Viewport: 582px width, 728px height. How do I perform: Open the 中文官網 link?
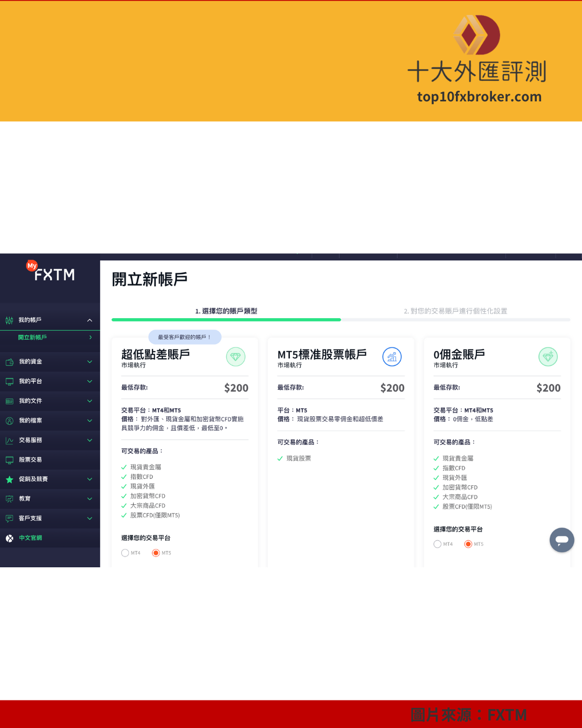pos(30,538)
